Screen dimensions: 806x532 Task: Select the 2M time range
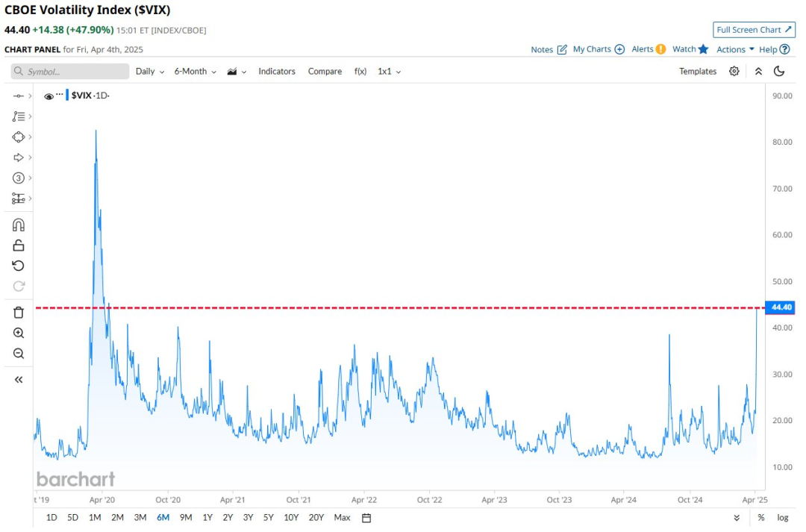tap(118, 518)
